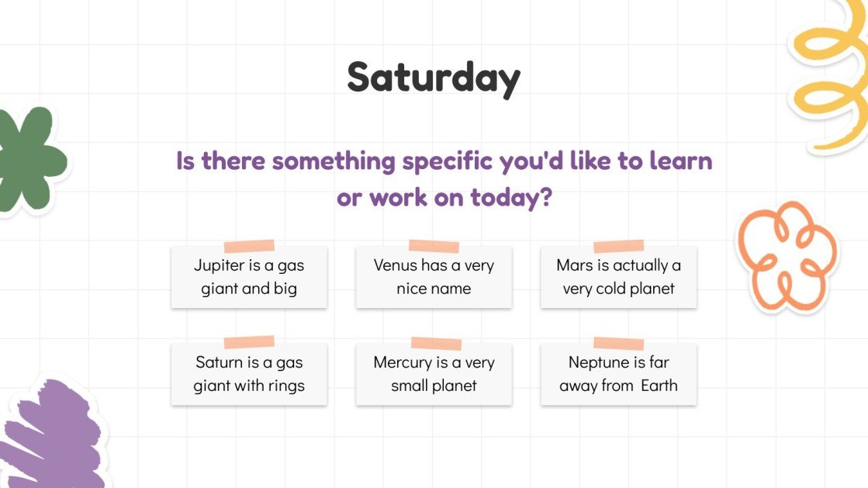Select the tape on the Neptune note
Image resolution: width=868 pixels, height=488 pixels.
pos(618,343)
